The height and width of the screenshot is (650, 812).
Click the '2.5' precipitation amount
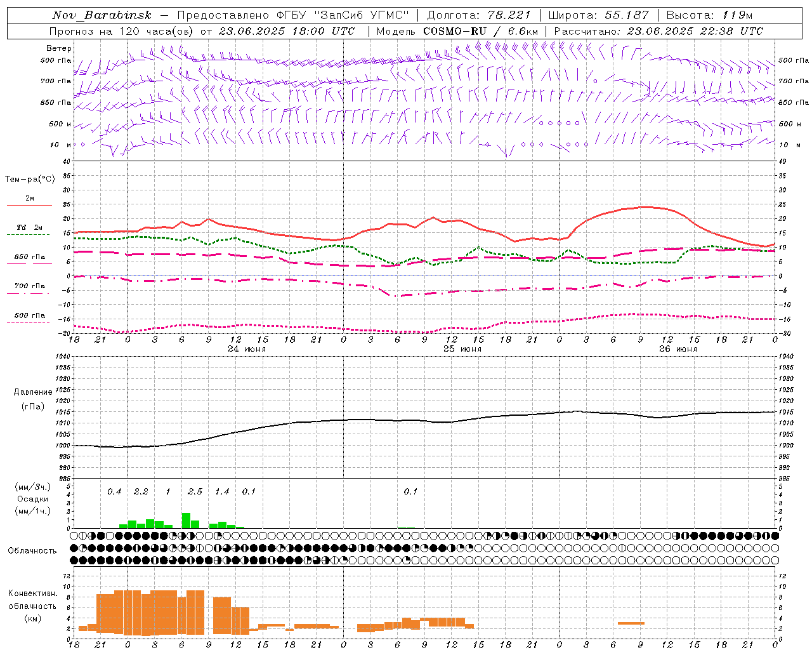[x=195, y=491]
